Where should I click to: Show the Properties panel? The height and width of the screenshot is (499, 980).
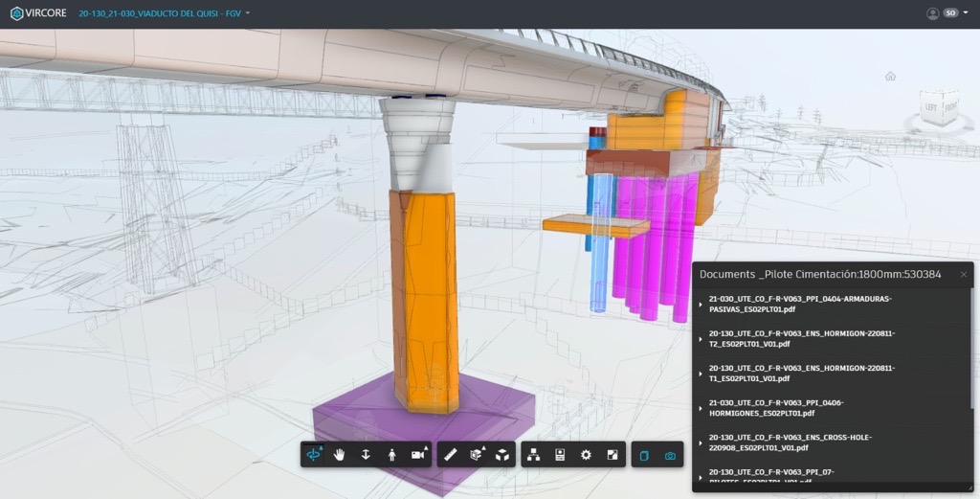(560, 455)
